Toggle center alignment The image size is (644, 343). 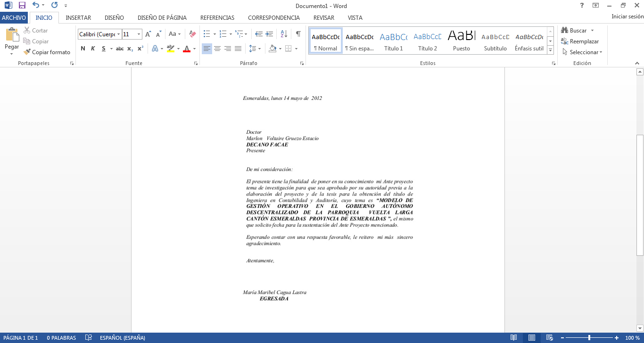coord(217,48)
